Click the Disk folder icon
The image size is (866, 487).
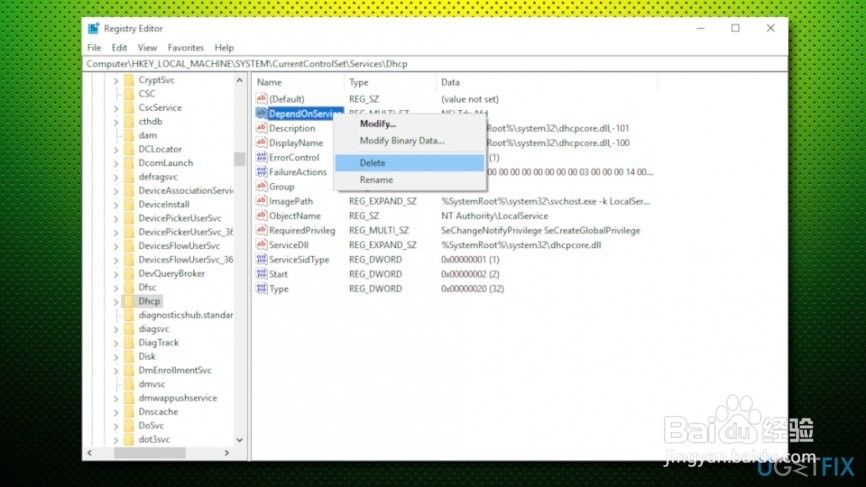point(129,356)
